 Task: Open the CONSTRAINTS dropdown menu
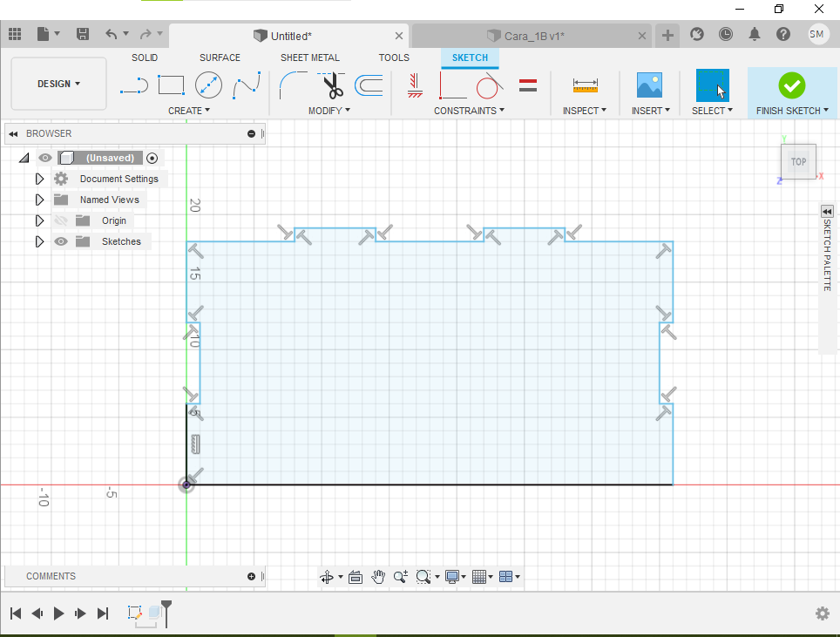coord(470,111)
